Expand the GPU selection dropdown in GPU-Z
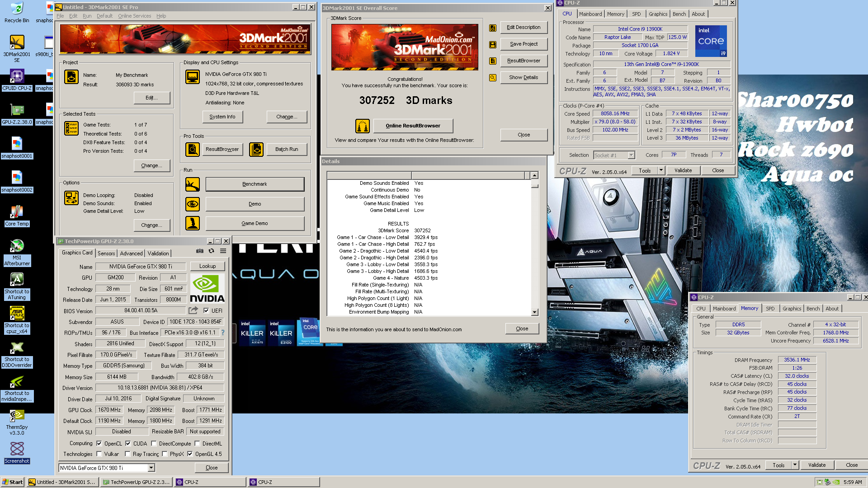Screen dimensions: 868x488 [151, 468]
